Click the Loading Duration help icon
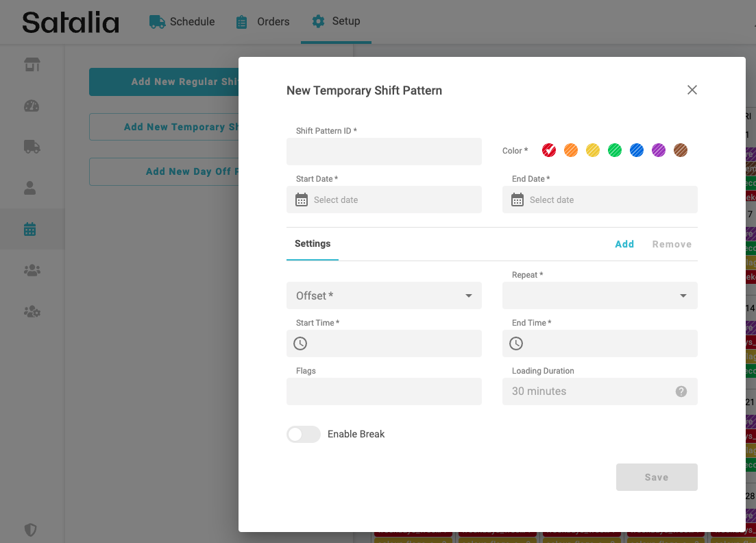 681,391
